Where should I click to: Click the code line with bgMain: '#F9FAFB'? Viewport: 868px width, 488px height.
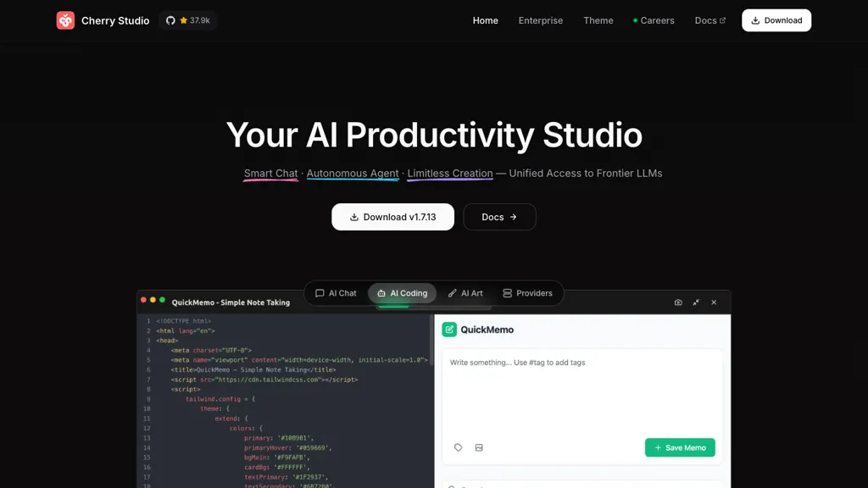[x=277, y=457]
